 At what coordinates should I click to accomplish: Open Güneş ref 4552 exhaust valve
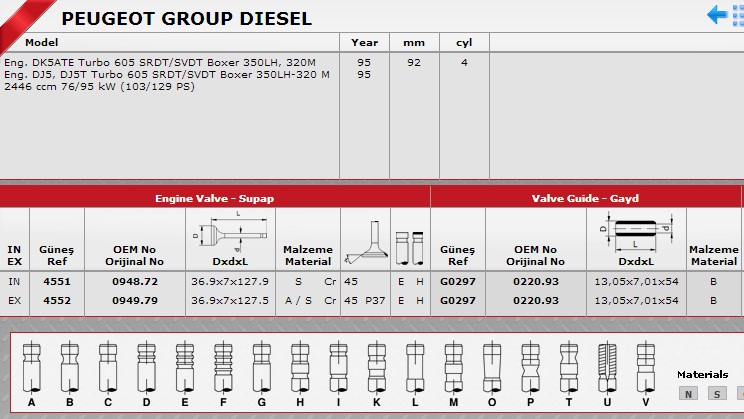[57, 300]
